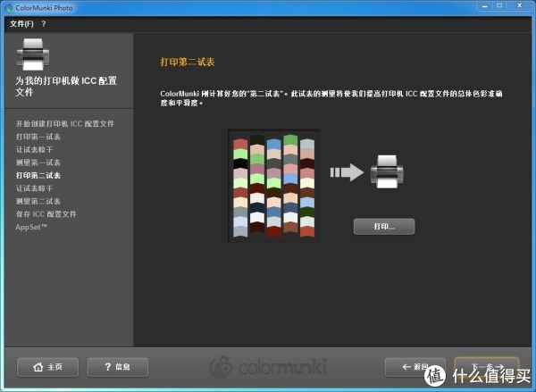Screen dimensions: 536x392
Task: Click the heading 打印第二试表
Action: coord(188,62)
